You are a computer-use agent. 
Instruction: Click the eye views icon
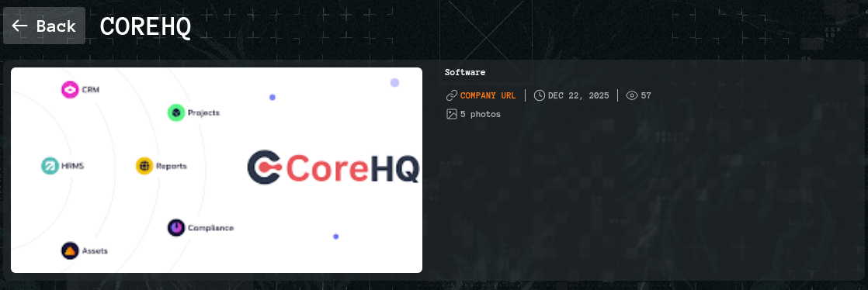click(632, 95)
